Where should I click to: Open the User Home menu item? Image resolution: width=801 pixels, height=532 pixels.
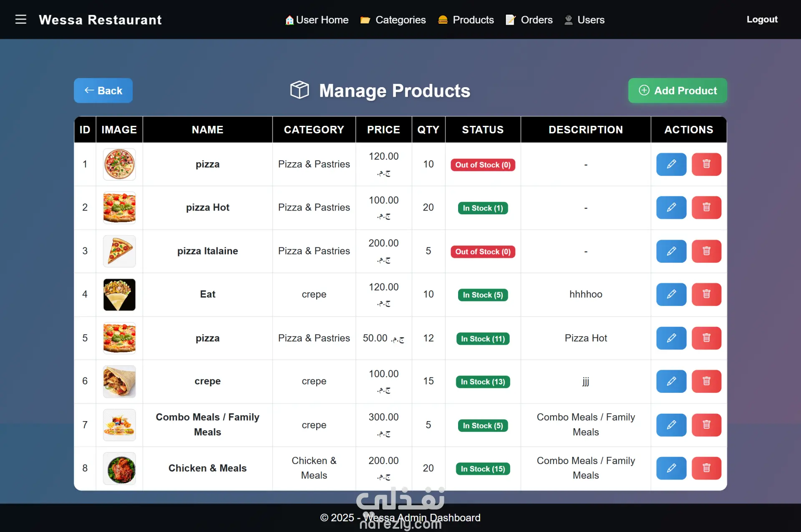(x=317, y=20)
